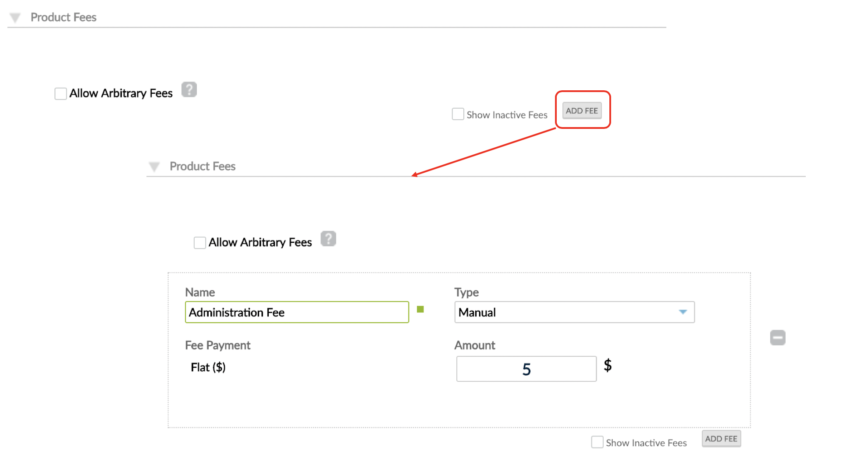Open the Manual type dropdown

click(x=574, y=312)
